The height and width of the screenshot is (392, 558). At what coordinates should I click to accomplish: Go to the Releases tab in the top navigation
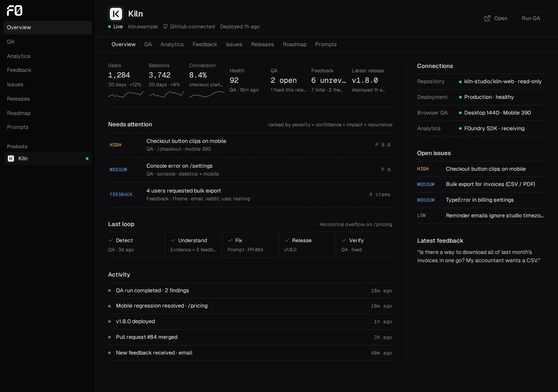(x=262, y=44)
